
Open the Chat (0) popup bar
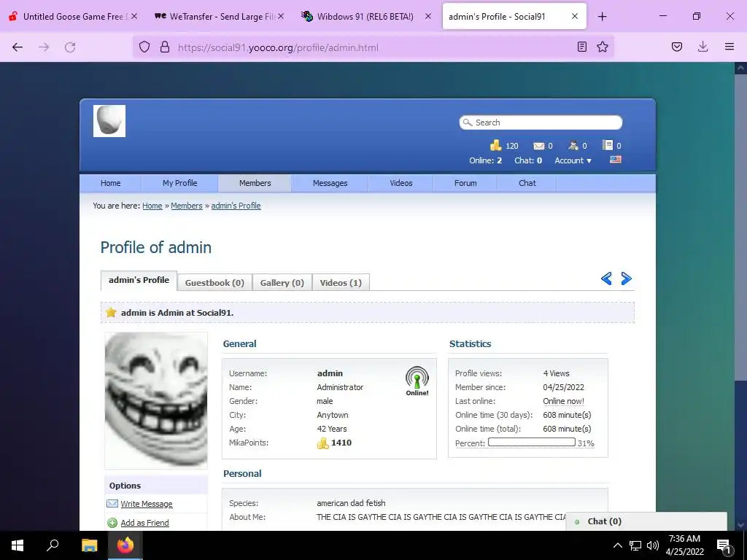(646, 521)
